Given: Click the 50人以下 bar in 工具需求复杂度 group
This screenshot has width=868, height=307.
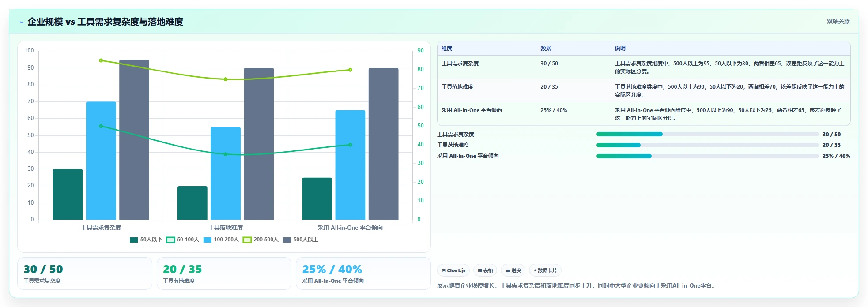Looking at the screenshot, I should click(68, 195).
